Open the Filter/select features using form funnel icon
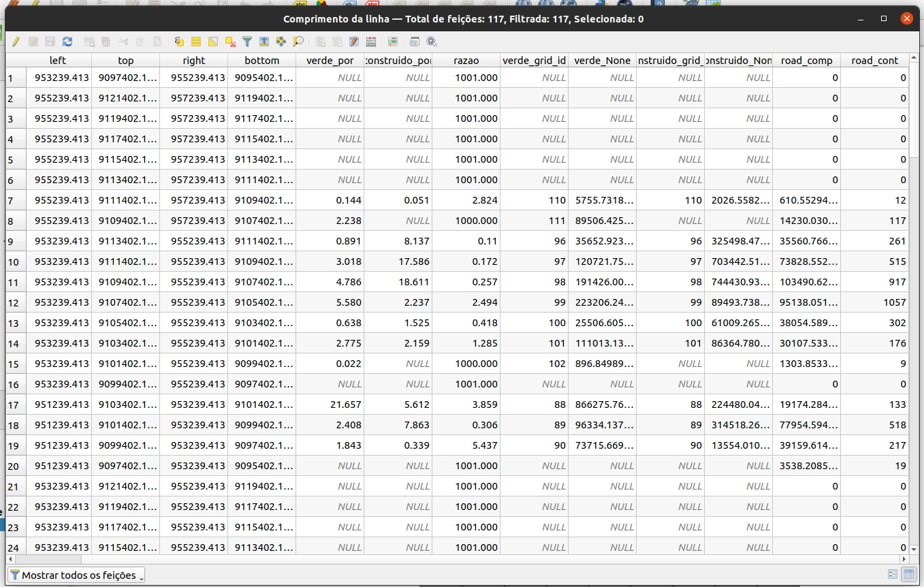This screenshot has height=587, width=924. coord(247,42)
